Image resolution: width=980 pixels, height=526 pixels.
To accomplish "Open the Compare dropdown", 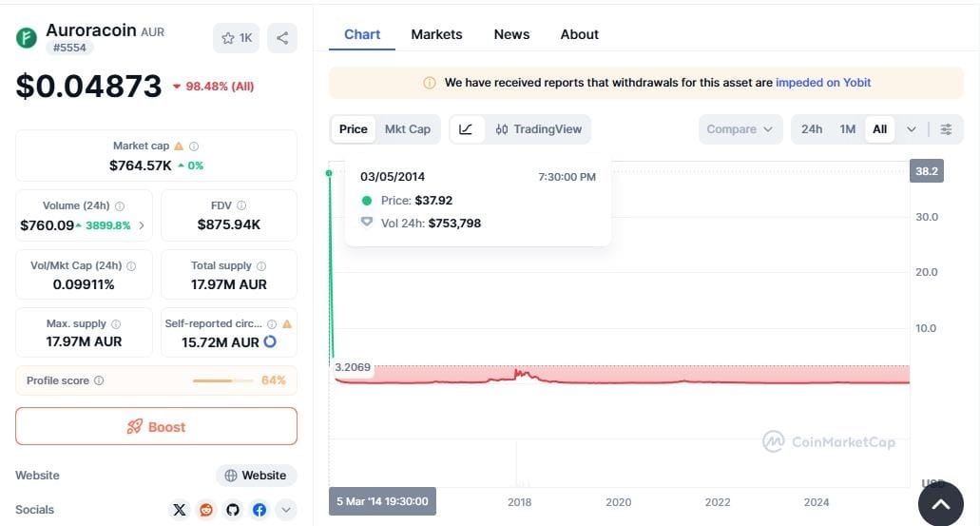I will coord(740,129).
